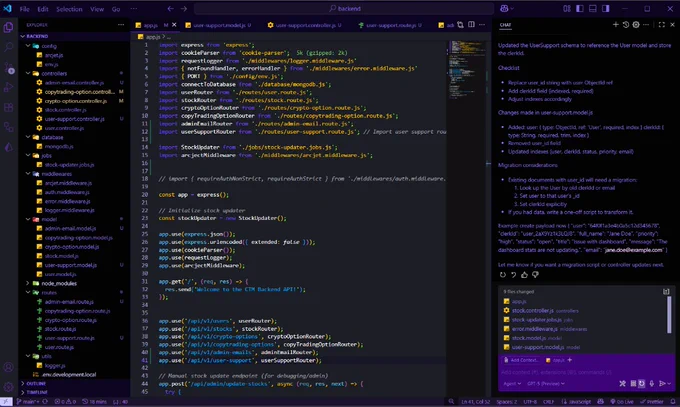Configure chat tools with the wrench icon
The width and height of the screenshot is (680, 407).
coord(622,384)
